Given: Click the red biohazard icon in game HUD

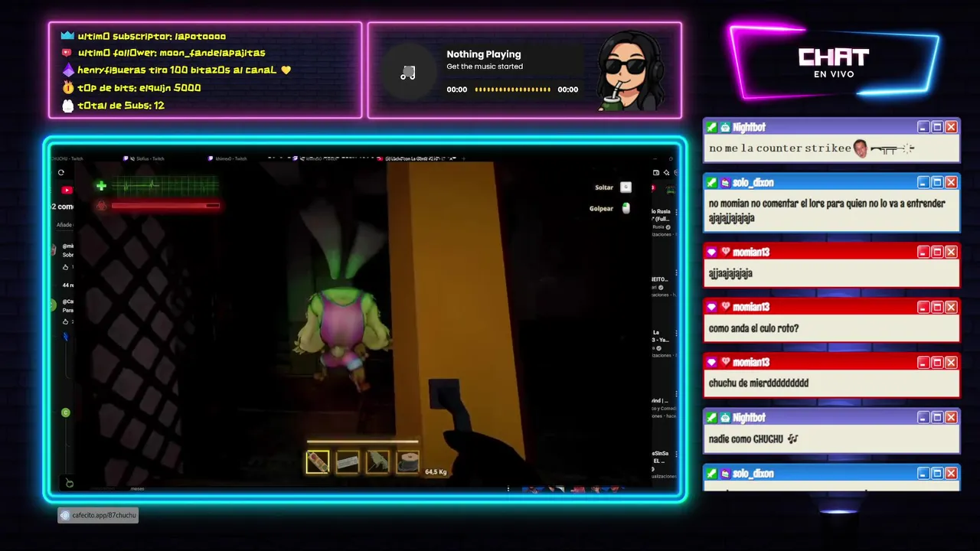Looking at the screenshot, I should point(101,205).
